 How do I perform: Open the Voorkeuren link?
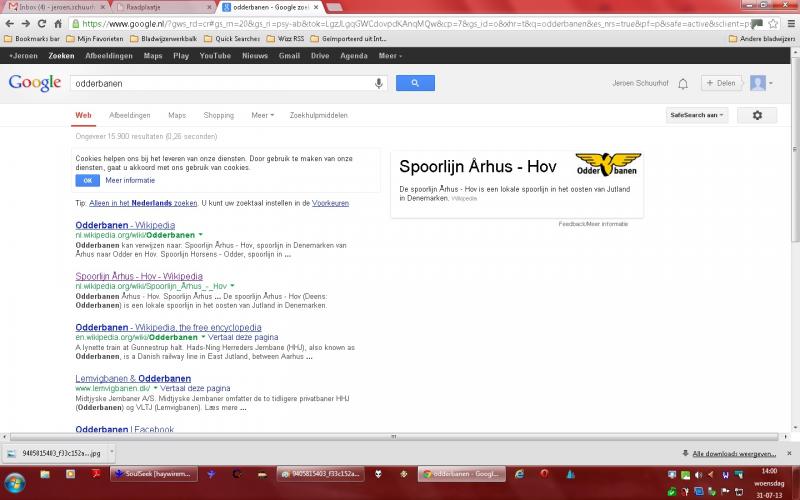tap(331, 203)
